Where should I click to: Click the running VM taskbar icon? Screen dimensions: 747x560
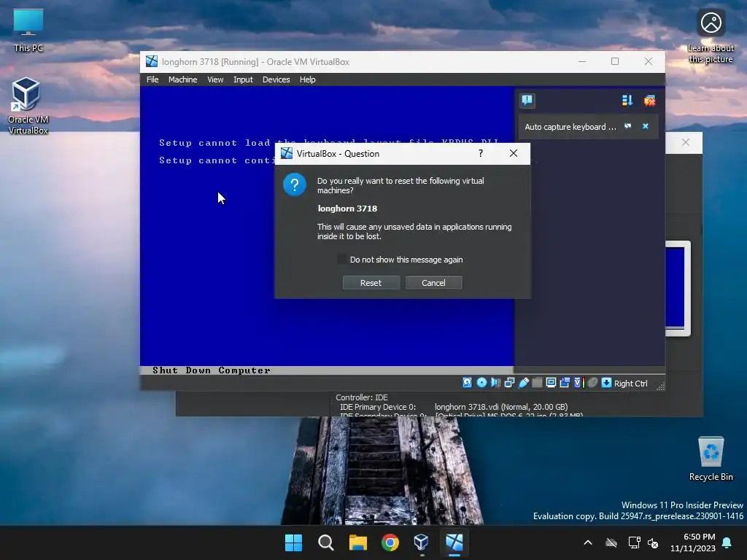click(x=454, y=542)
